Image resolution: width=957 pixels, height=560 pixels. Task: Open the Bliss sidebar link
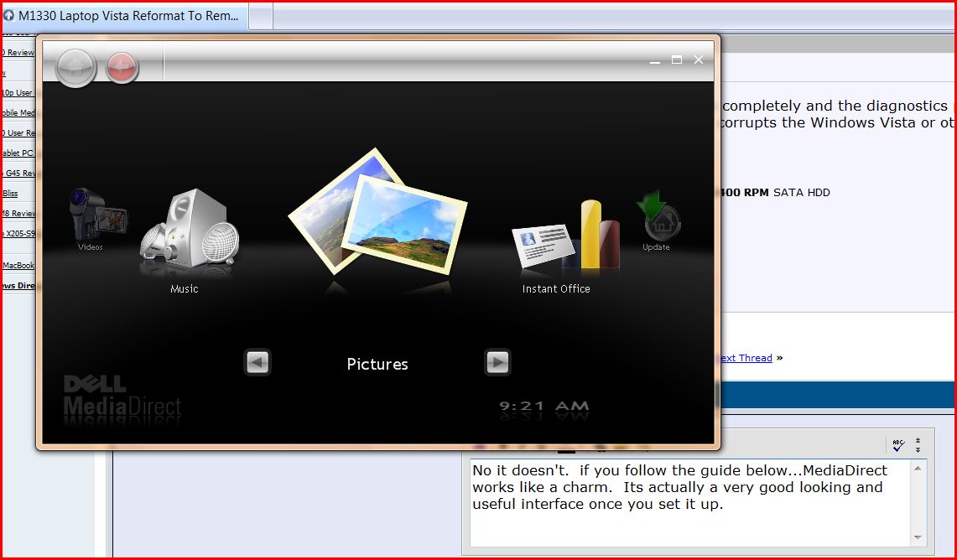click(x=10, y=194)
